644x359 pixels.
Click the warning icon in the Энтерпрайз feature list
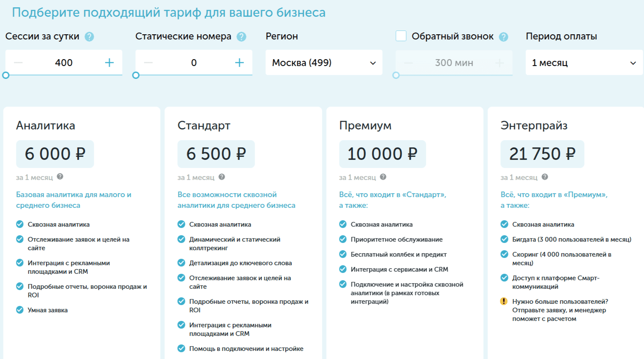click(x=504, y=302)
